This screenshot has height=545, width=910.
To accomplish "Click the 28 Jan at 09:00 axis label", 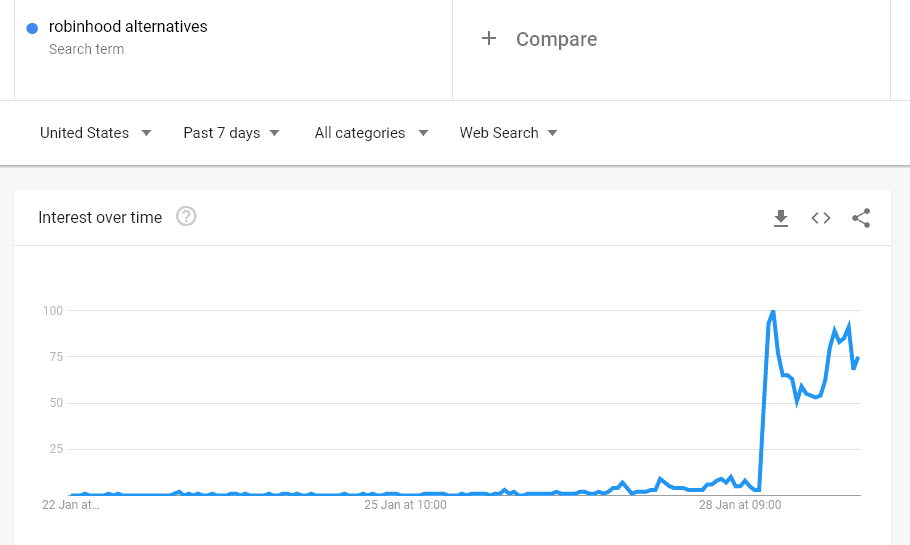I will click(740, 505).
